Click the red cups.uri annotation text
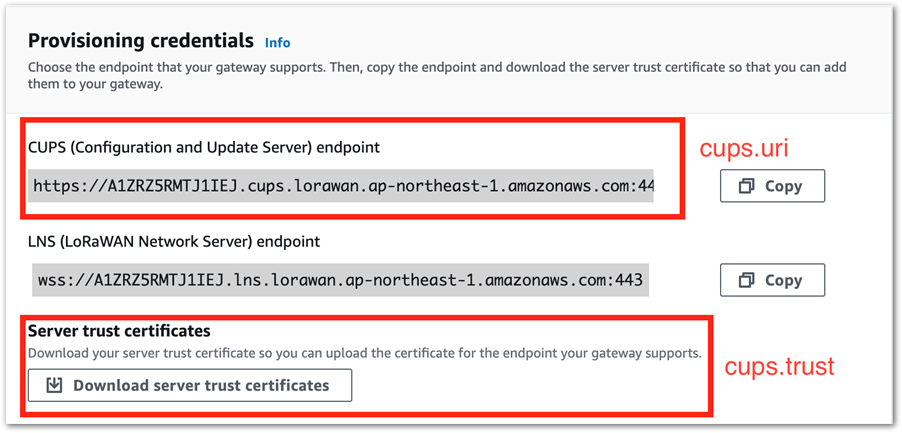Screen dimensions: 902x433 coord(743,149)
